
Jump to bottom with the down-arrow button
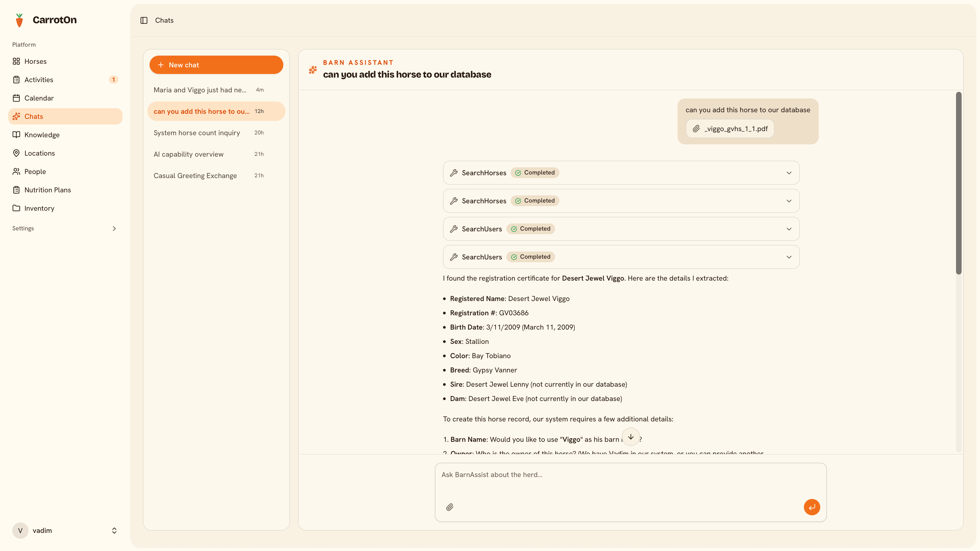(x=631, y=437)
